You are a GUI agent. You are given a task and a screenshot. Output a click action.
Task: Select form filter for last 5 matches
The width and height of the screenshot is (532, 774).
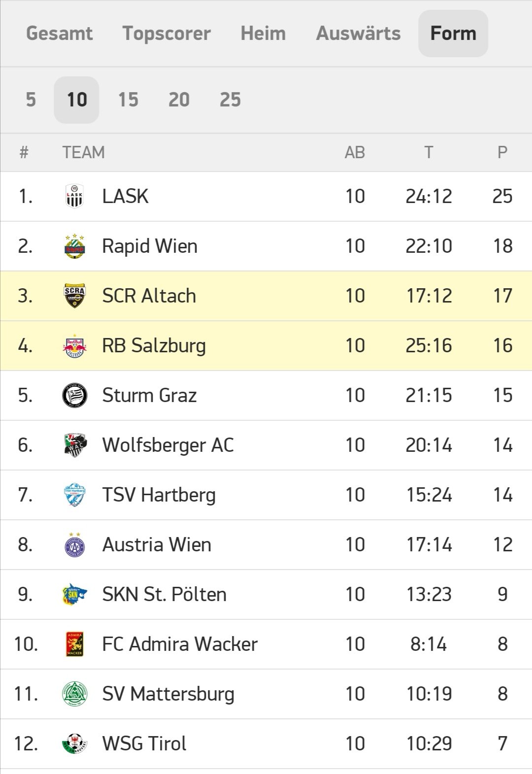(x=31, y=100)
